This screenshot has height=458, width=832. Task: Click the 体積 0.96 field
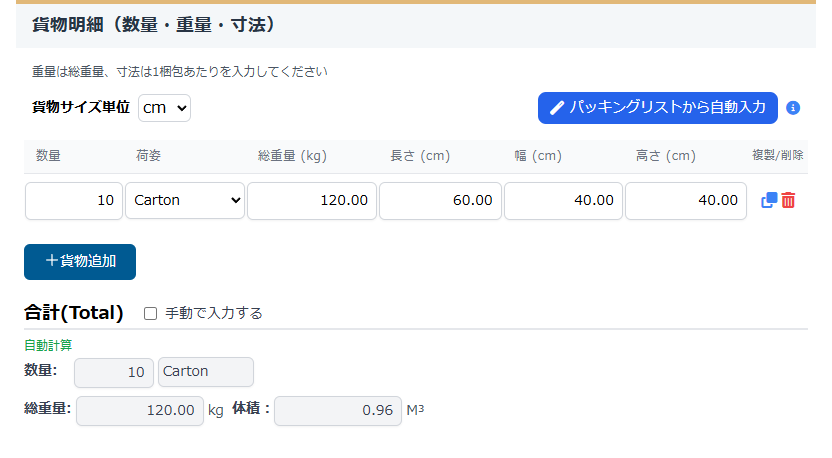point(338,411)
